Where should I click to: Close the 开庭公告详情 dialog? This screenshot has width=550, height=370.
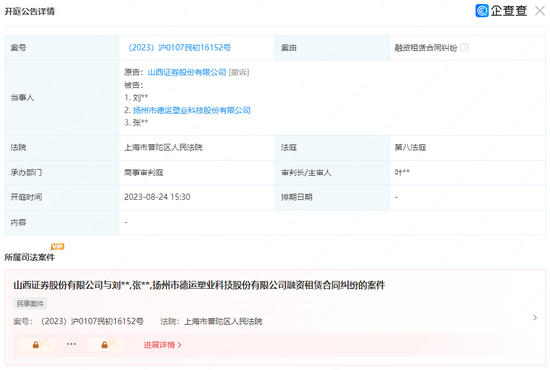[540, 11]
